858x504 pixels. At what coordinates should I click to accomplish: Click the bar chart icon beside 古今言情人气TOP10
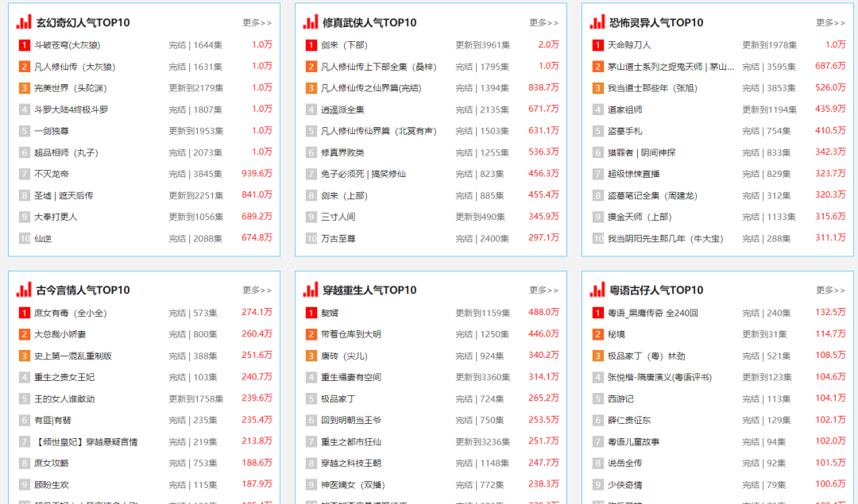(x=25, y=290)
